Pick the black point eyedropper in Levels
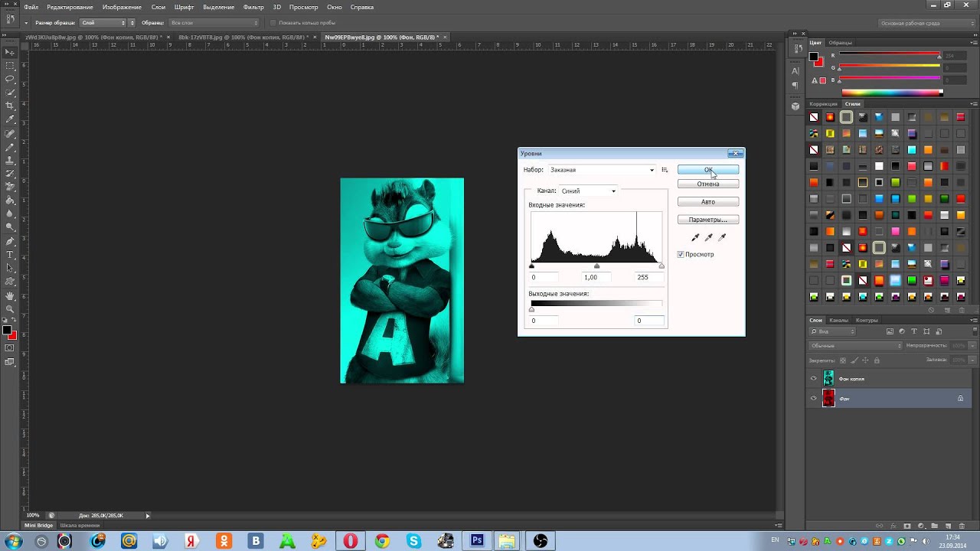980x551 pixels. coord(695,238)
